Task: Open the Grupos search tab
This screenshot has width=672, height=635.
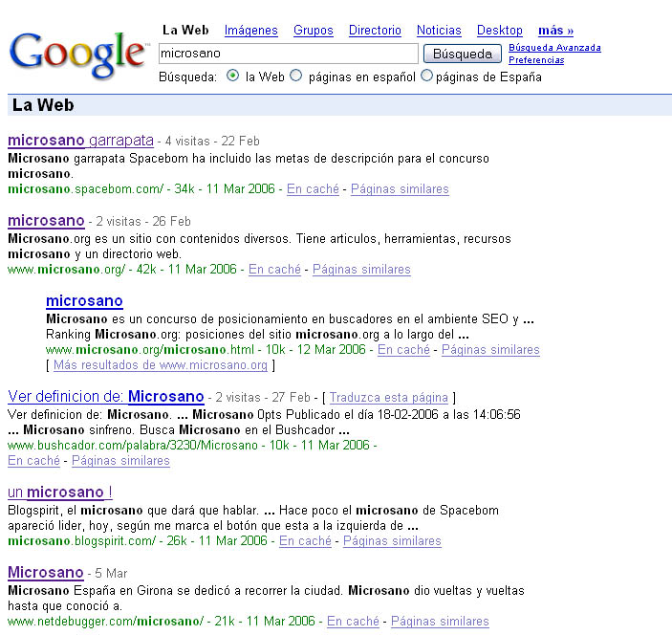Action: point(314,31)
